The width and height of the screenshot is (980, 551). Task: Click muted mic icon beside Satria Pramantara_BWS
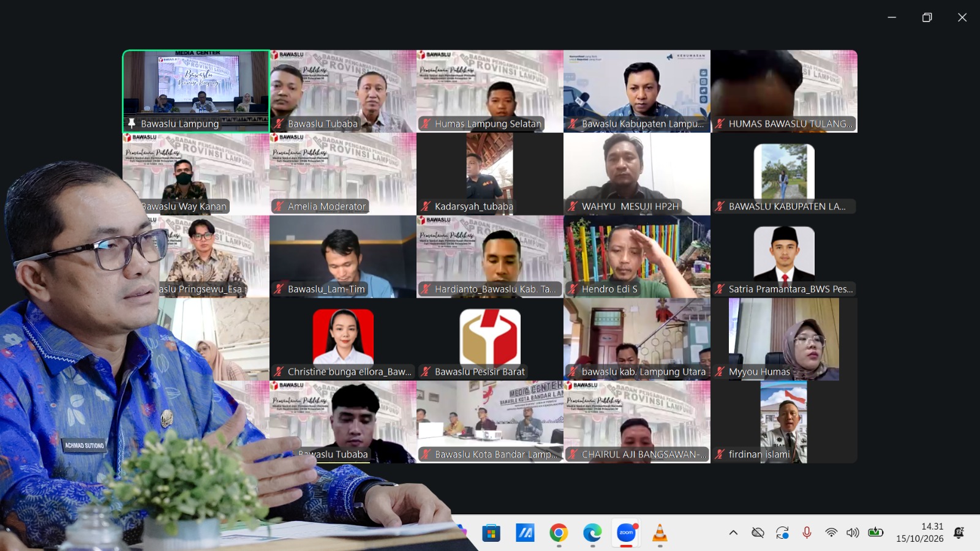[x=720, y=289]
